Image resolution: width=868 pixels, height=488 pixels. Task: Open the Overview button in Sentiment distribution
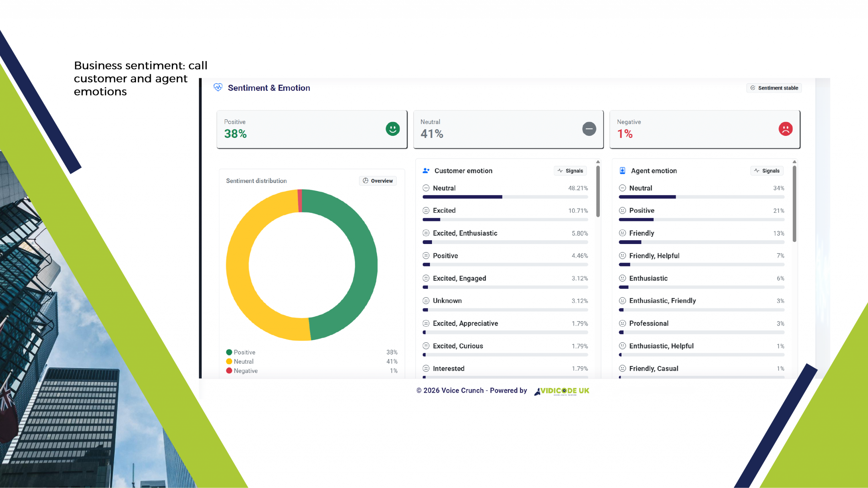click(x=378, y=181)
